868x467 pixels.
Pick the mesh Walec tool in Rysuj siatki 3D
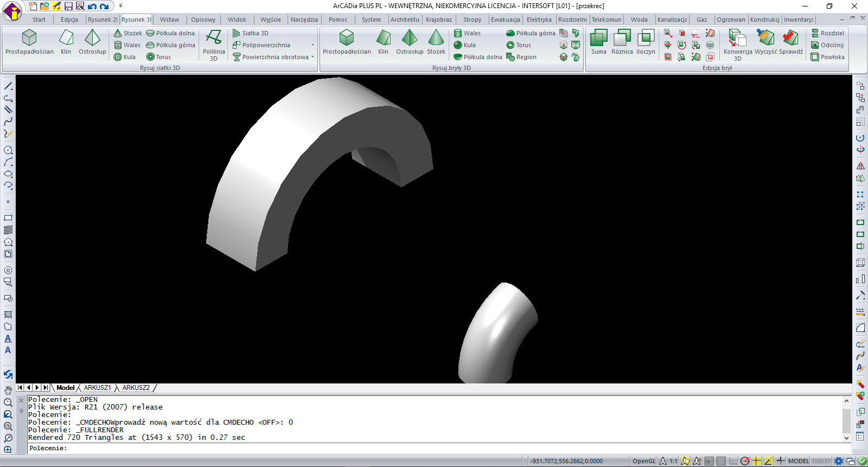pos(127,45)
